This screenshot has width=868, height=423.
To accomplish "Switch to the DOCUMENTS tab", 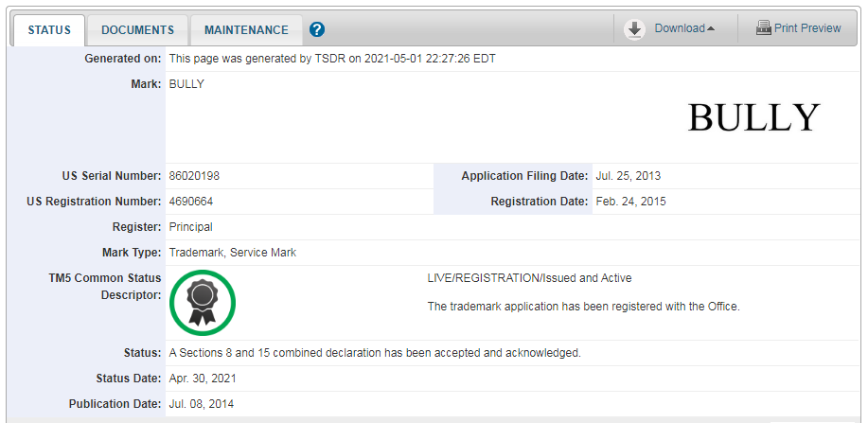I will 137,30.
